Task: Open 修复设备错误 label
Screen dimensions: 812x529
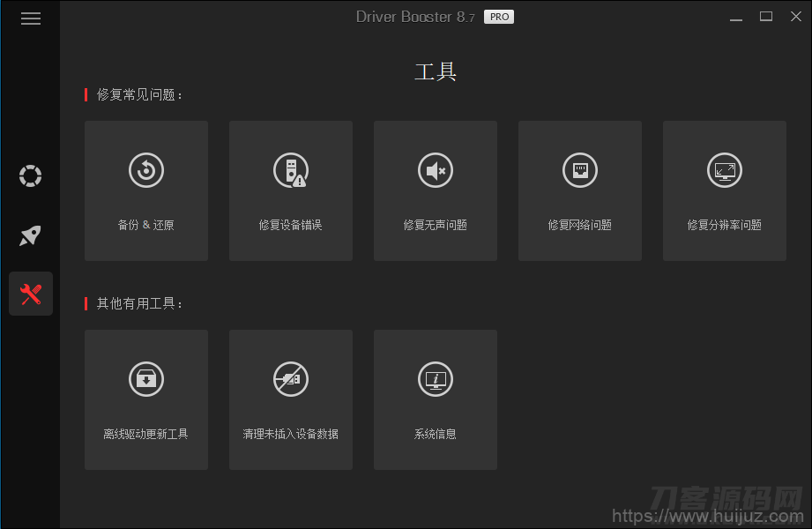Action: (x=291, y=225)
